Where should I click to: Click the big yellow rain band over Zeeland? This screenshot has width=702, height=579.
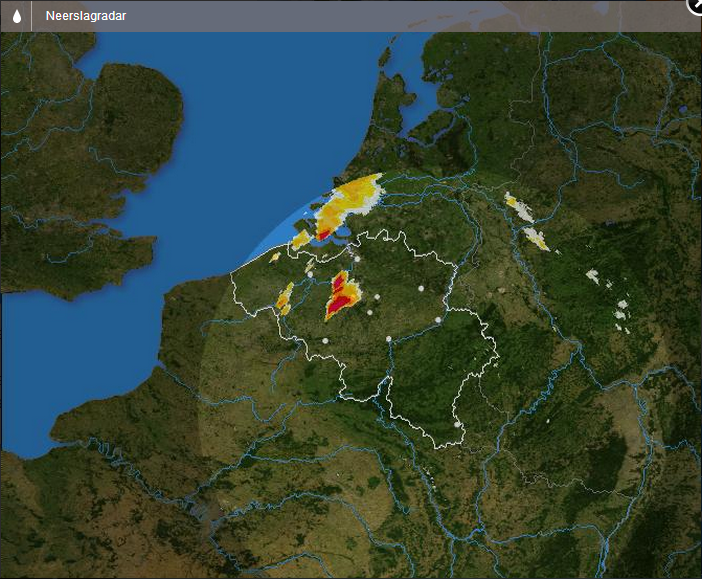(x=347, y=206)
